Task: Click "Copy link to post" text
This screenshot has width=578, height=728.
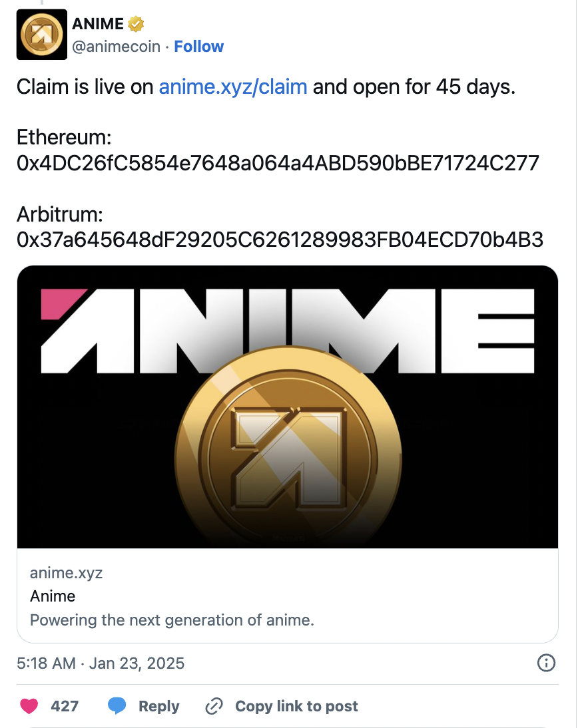Action: click(x=296, y=706)
